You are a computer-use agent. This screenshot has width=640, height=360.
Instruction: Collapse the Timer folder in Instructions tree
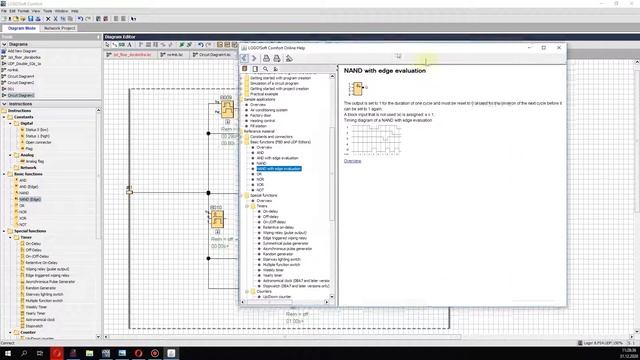point(11,238)
